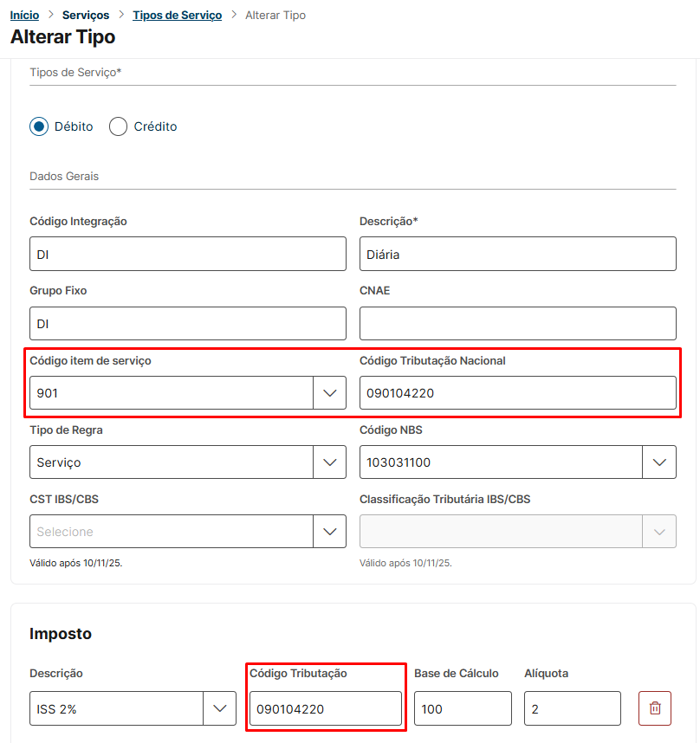This screenshot has width=700, height=743.
Task: Expand the Tipo de Regra dropdown
Action: click(x=329, y=462)
